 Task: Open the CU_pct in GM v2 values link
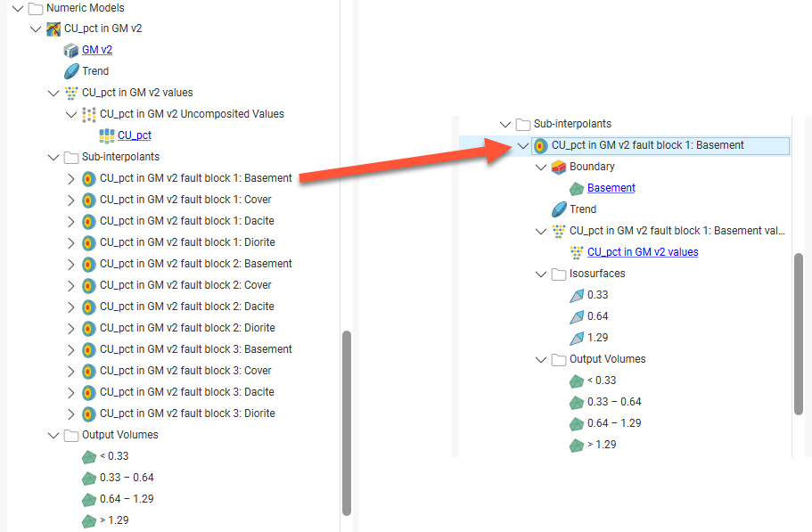(642, 252)
